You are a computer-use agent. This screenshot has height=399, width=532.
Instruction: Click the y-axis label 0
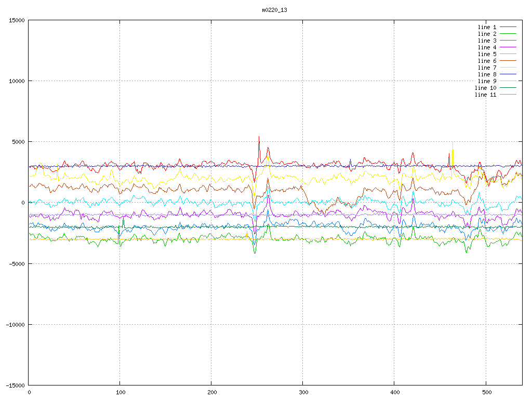(x=23, y=203)
